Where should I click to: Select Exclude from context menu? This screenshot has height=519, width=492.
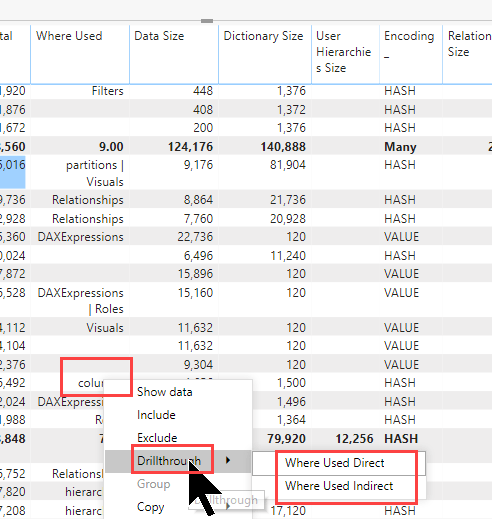pyautogui.click(x=157, y=438)
